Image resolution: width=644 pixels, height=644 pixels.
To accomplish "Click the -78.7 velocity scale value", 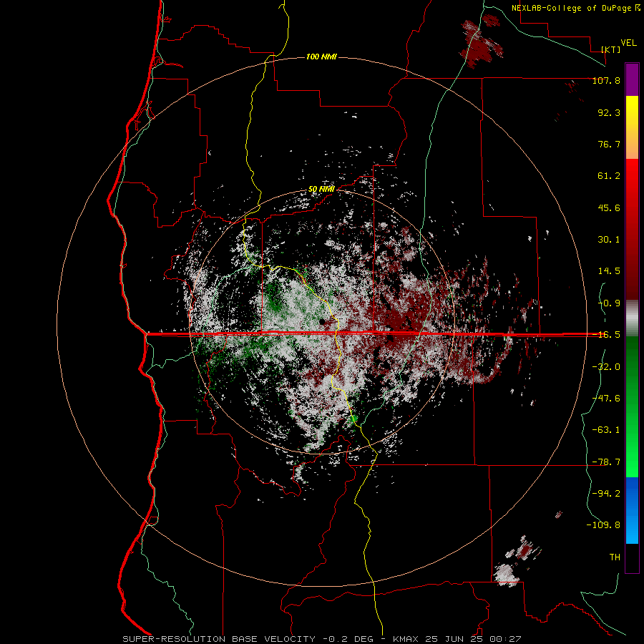I will [x=606, y=462].
